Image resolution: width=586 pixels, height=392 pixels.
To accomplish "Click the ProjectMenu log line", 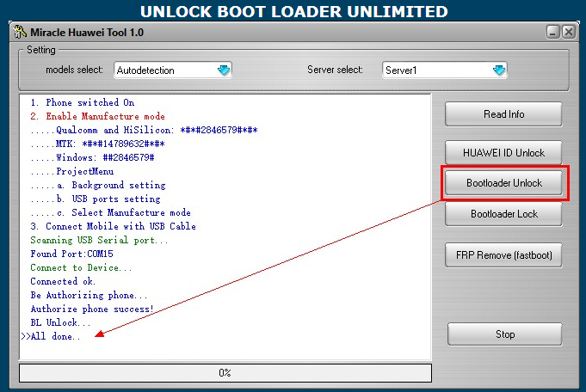I will click(72, 171).
